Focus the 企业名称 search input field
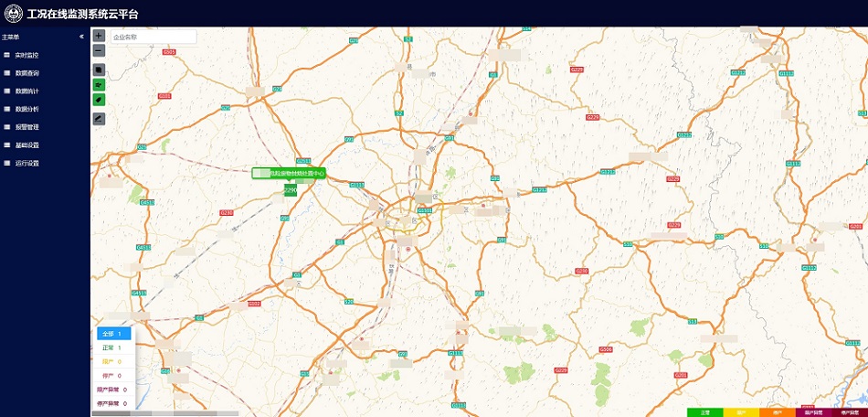 pyautogui.click(x=153, y=37)
